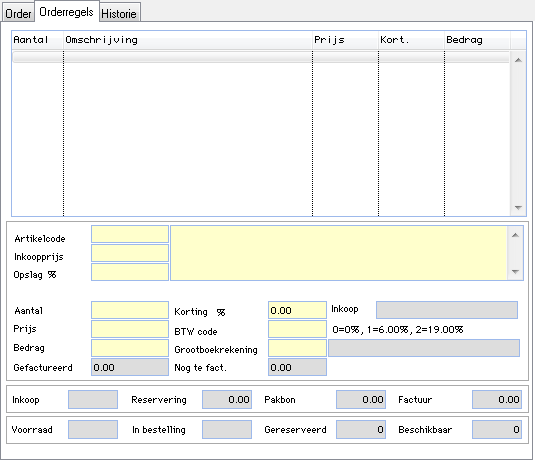Focus the Inkoopprijs input field
535x461 pixels.
click(130, 253)
